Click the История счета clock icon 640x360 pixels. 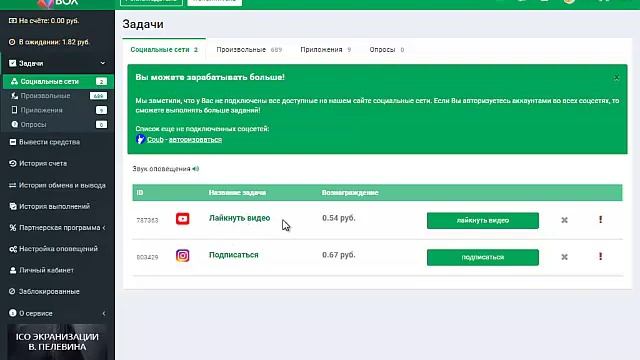pyautogui.click(x=13, y=163)
